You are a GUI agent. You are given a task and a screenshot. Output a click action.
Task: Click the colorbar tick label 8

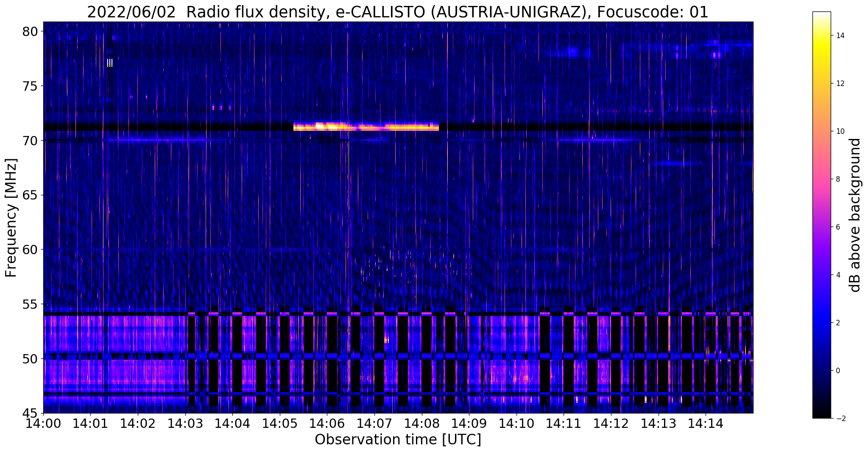(837, 179)
